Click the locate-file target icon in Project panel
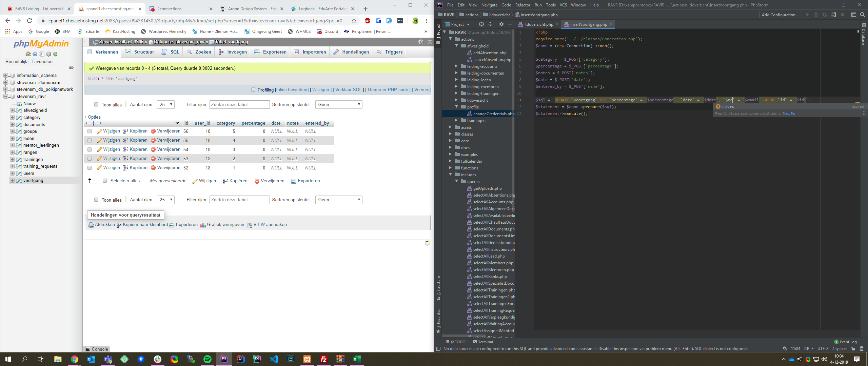Viewport: 868px width, 366px height. coord(481,24)
